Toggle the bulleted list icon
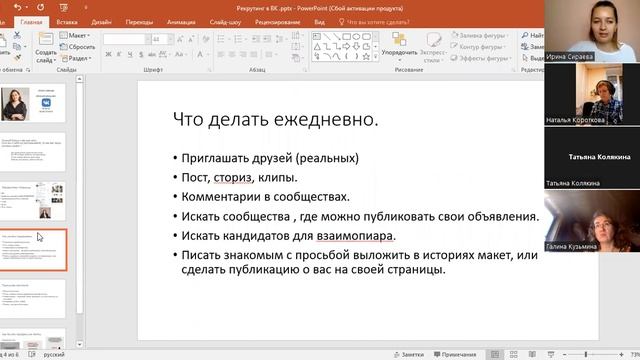 click(x=221, y=40)
